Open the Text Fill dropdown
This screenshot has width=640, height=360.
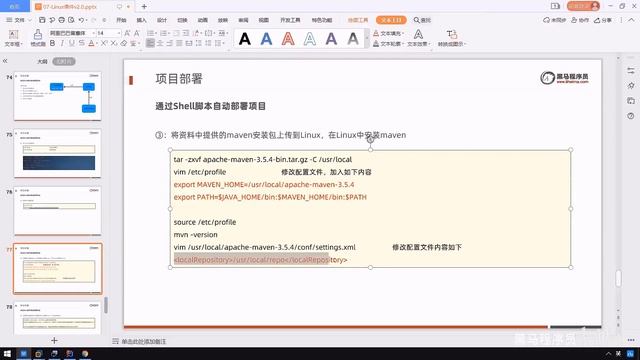388,33
